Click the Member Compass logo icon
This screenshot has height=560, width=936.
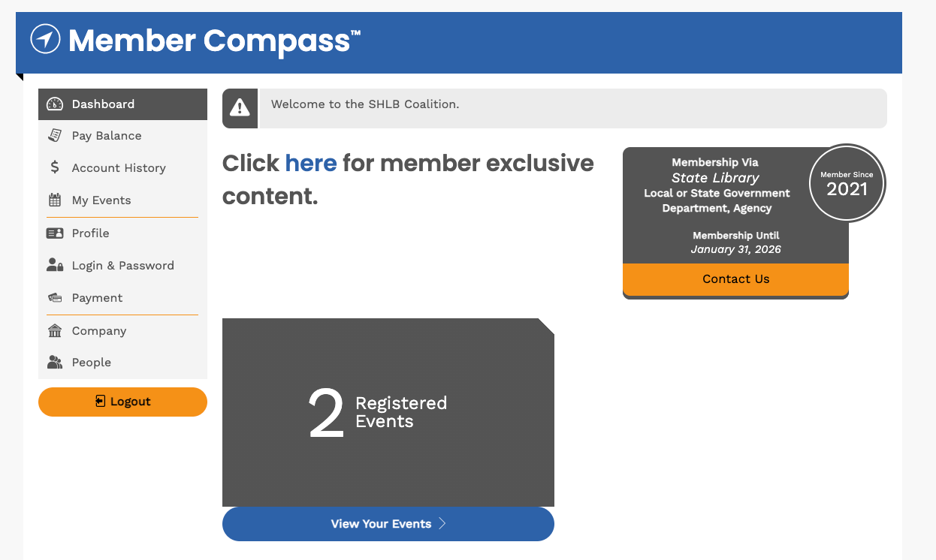45,39
